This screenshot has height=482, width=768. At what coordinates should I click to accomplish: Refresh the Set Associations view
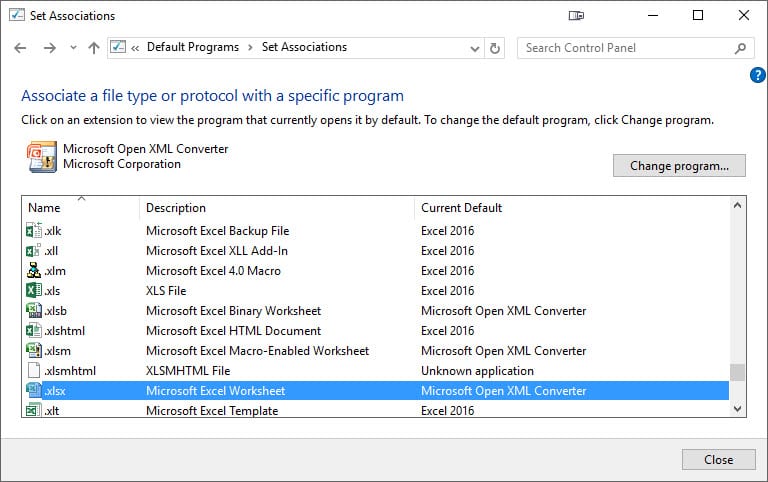tap(495, 48)
